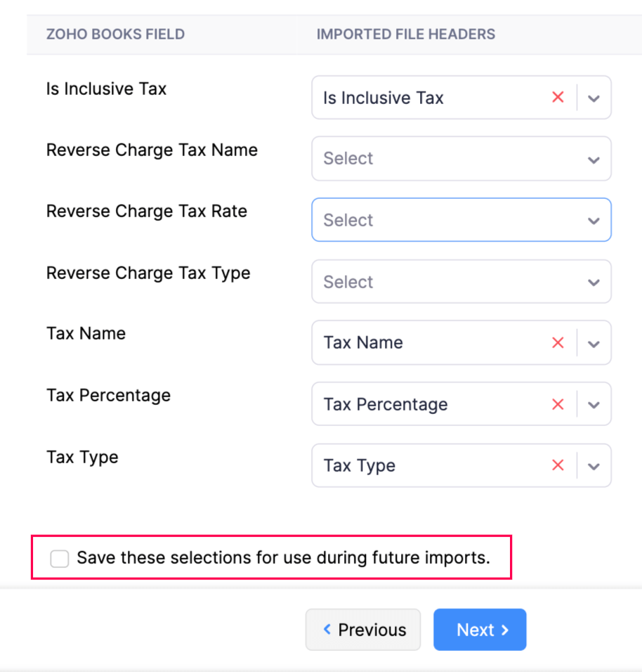Open the Is Inclusive Tax dropdown arrow
The height and width of the screenshot is (672, 642).
(594, 97)
